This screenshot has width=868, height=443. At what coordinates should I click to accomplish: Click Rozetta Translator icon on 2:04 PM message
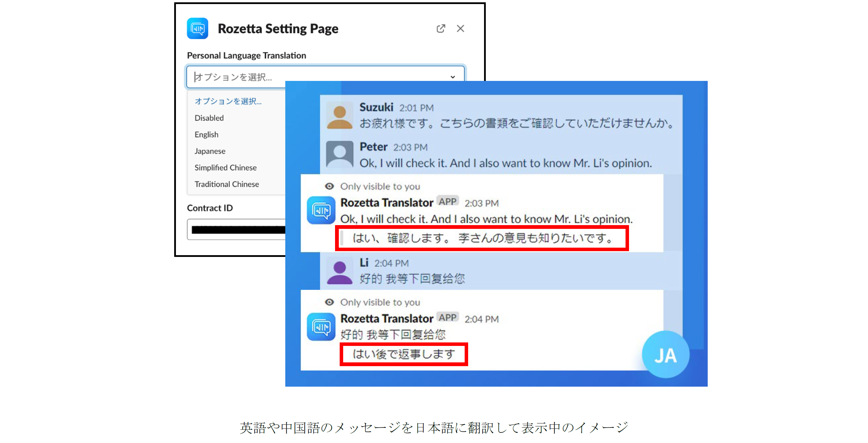pyautogui.click(x=321, y=327)
